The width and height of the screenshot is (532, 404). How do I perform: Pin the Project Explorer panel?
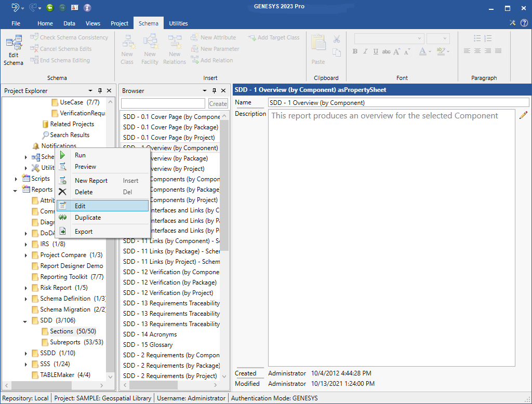pos(100,91)
